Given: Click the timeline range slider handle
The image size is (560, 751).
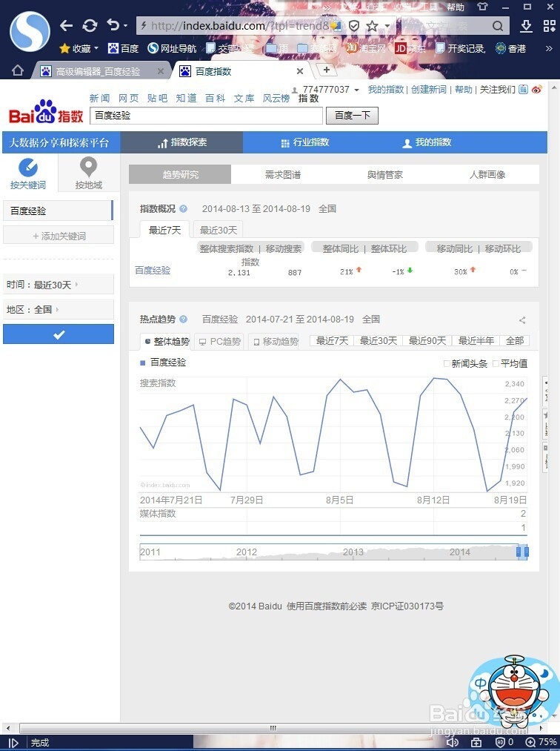Looking at the screenshot, I should click(522, 552).
